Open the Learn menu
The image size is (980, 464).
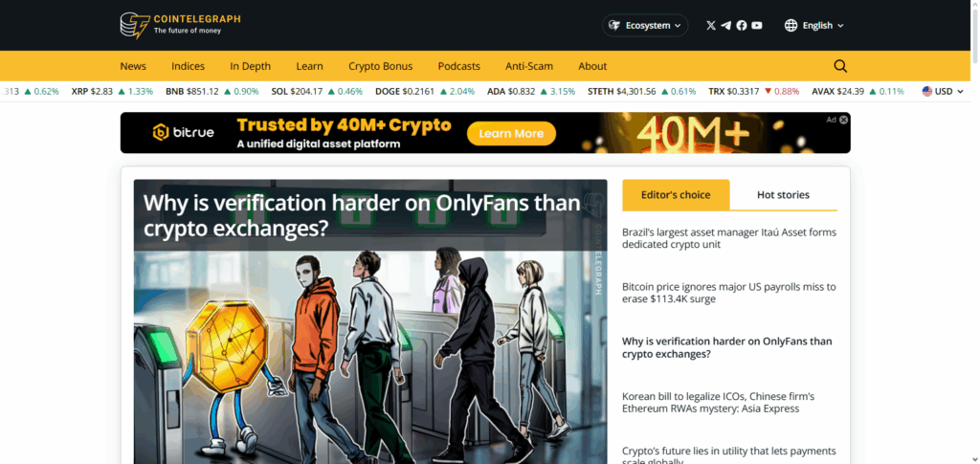309,66
